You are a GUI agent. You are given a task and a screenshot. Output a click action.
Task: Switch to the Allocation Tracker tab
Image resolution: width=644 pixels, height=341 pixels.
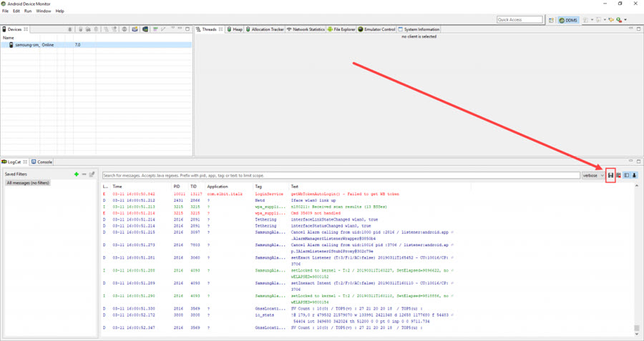[x=265, y=29]
